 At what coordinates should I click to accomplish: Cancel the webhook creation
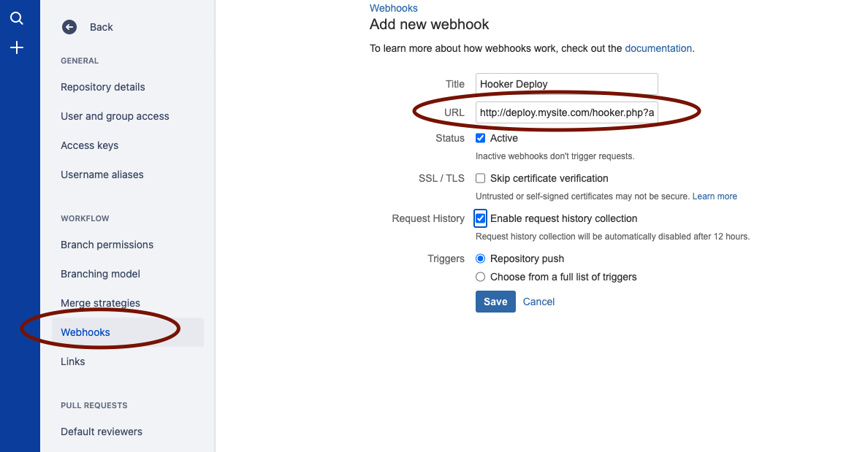tap(538, 301)
